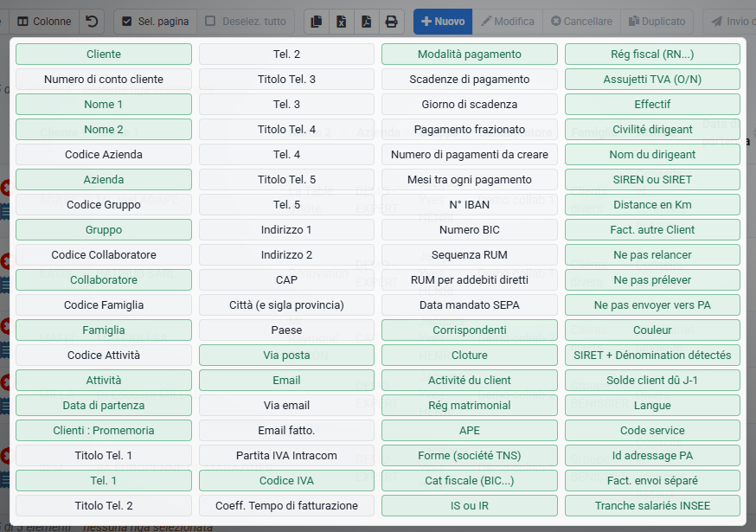Click the copy to clipboard icon
Screen dimensions: 756x532
click(x=317, y=22)
